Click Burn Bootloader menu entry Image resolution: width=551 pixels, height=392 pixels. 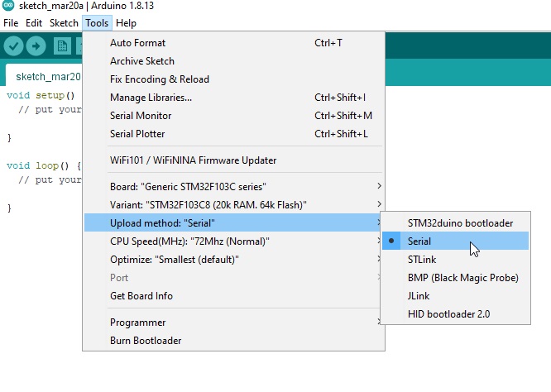click(x=233, y=341)
